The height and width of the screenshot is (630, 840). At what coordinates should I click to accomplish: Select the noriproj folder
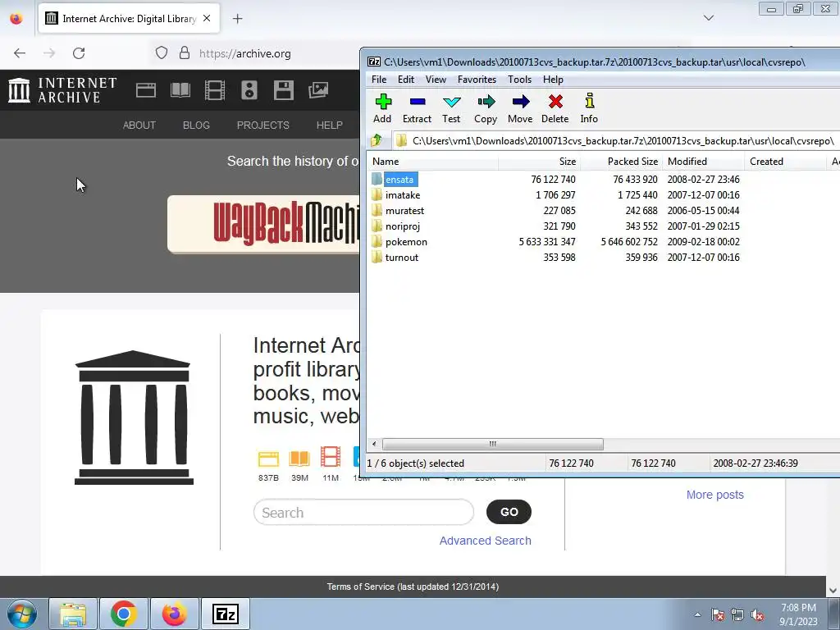pyautogui.click(x=402, y=226)
